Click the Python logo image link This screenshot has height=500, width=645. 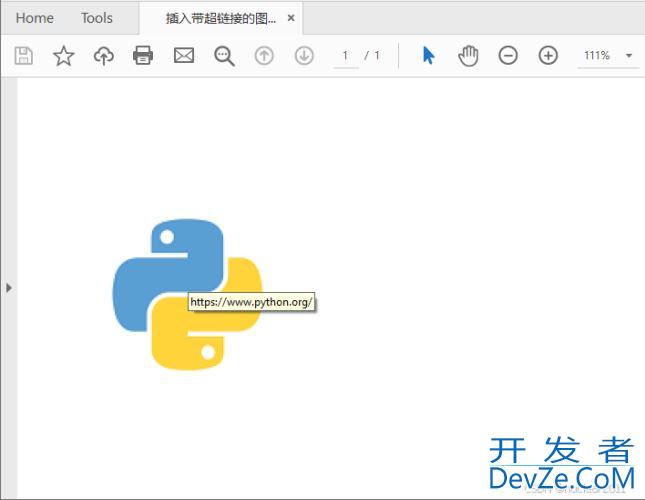coord(187,294)
